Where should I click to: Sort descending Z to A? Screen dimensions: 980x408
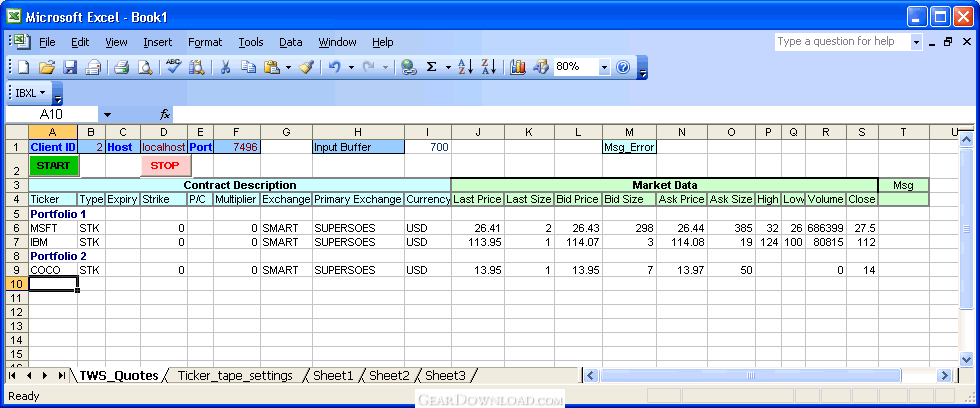[489, 67]
